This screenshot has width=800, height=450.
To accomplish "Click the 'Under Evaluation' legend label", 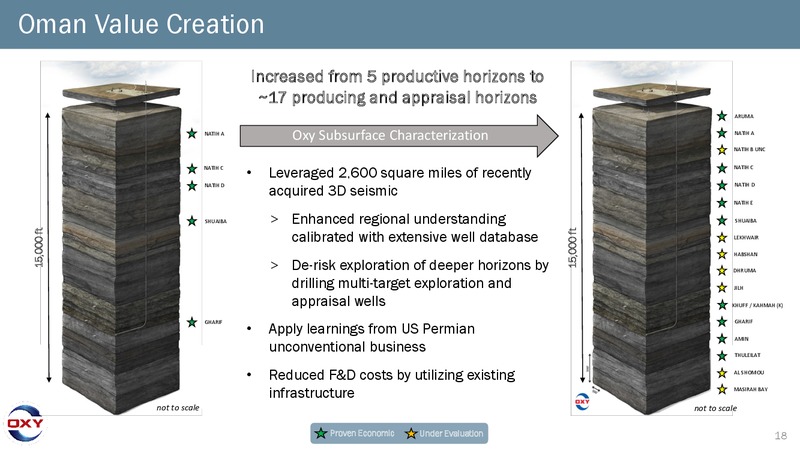I will point(451,434).
